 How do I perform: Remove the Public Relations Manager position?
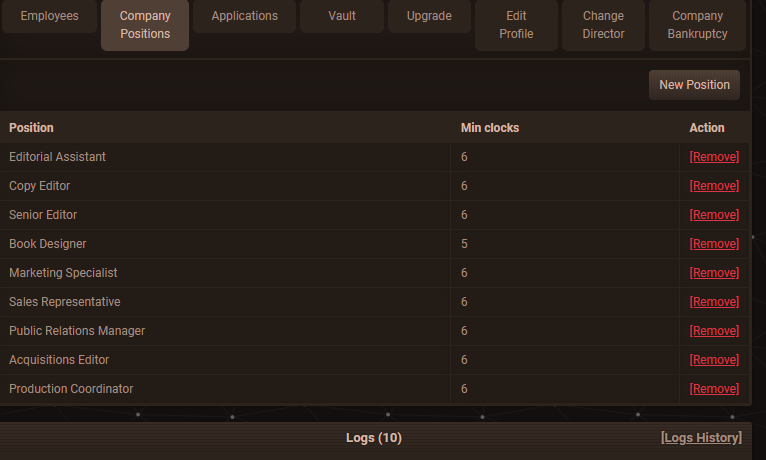[x=714, y=331]
